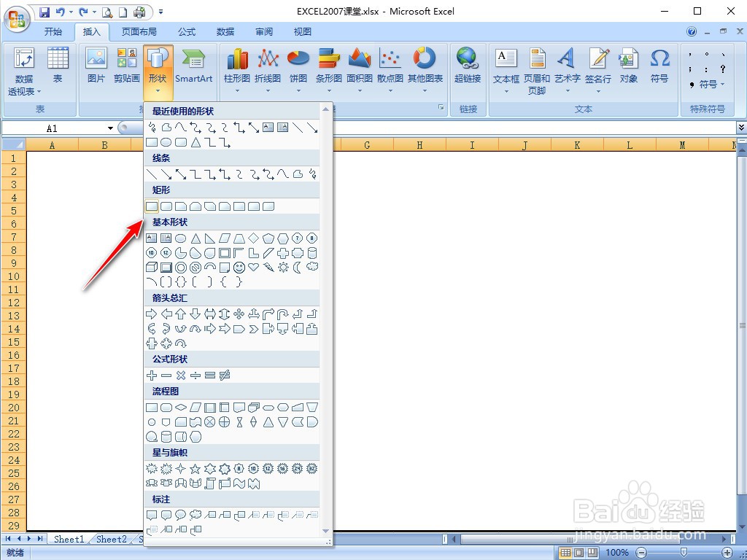
Task: Customize the Quick Access Toolbar dropdown
Action: (160, 12)
